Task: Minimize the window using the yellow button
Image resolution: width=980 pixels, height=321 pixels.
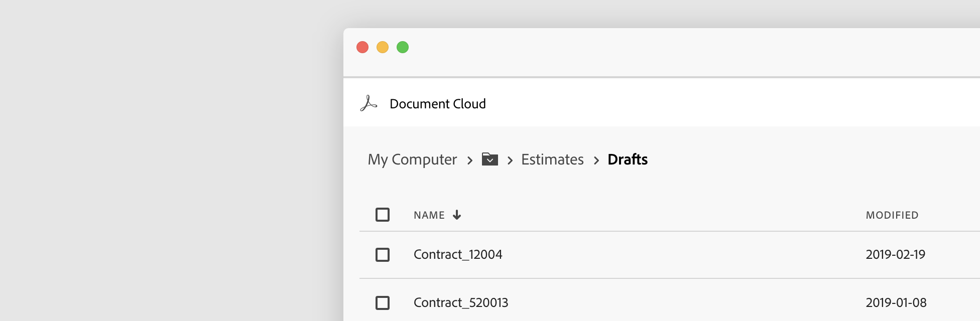Action: (383, 47)
